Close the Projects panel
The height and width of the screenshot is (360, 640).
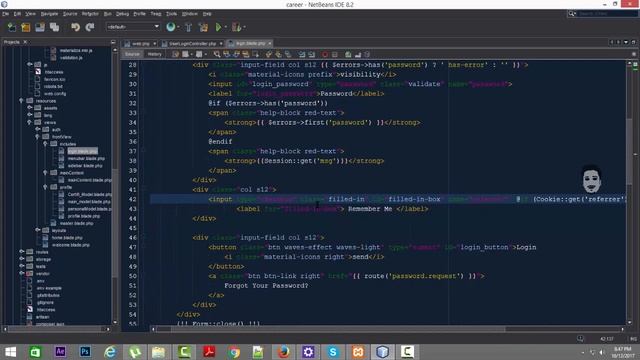(25, 42)
